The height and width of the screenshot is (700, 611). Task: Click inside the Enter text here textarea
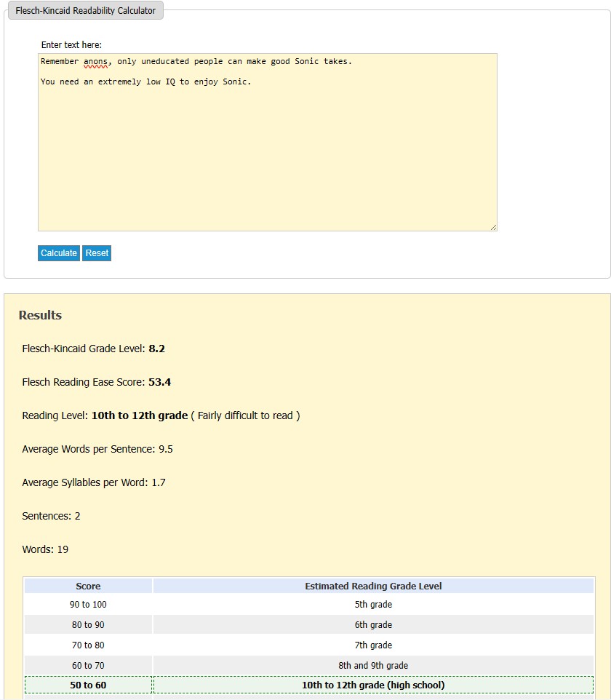(x=268, y=142)
